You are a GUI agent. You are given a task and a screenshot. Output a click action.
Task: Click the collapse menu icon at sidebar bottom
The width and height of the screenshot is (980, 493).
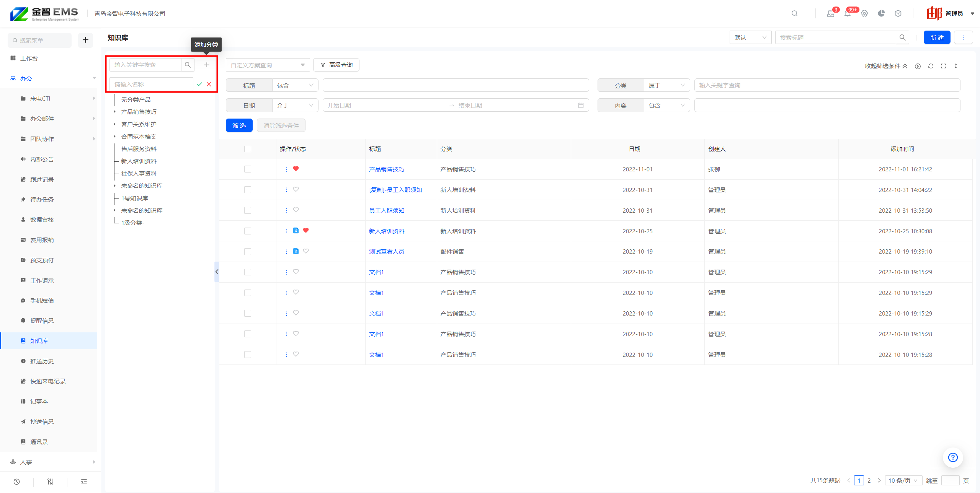pyautogui.click(x=84, y=482)
